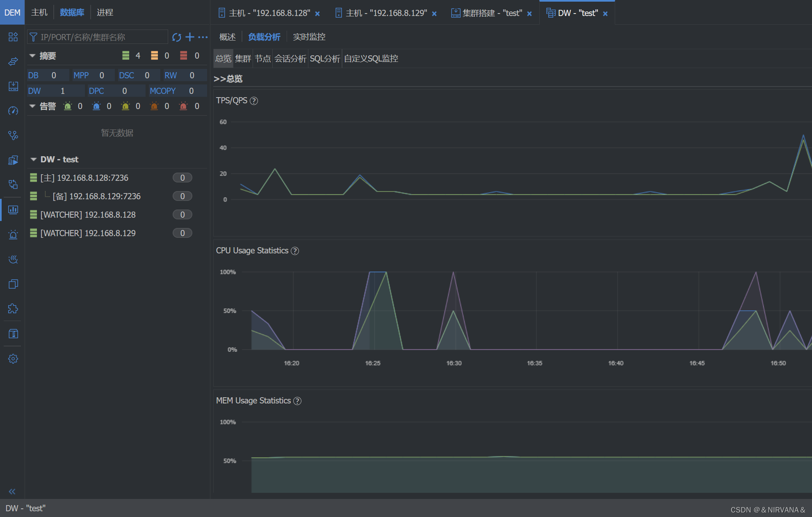Image resolution: width=812 pixels, height=517 pixels.
Task: Click the help icon next to TPS/QPS
Action: 254,101
